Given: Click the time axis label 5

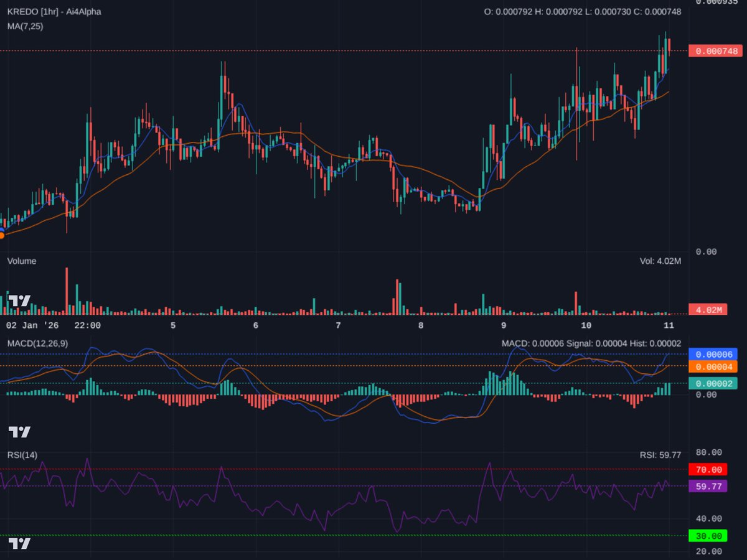Looking at the screenshot, I should [173, 325].
